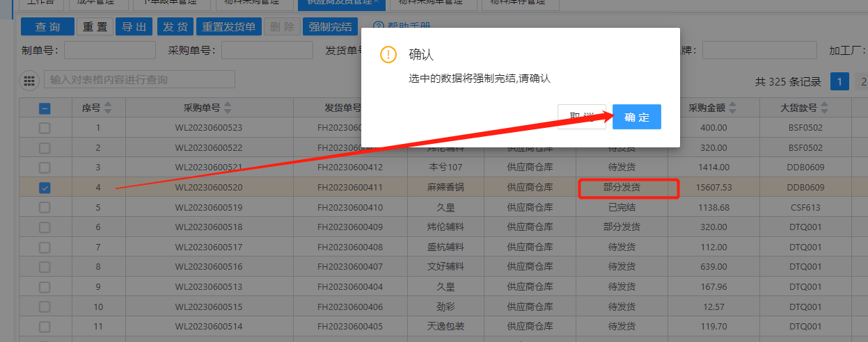Click the sort icon next to 大货款号
Viewport: 868px width, 342px height.
(825, 108)
